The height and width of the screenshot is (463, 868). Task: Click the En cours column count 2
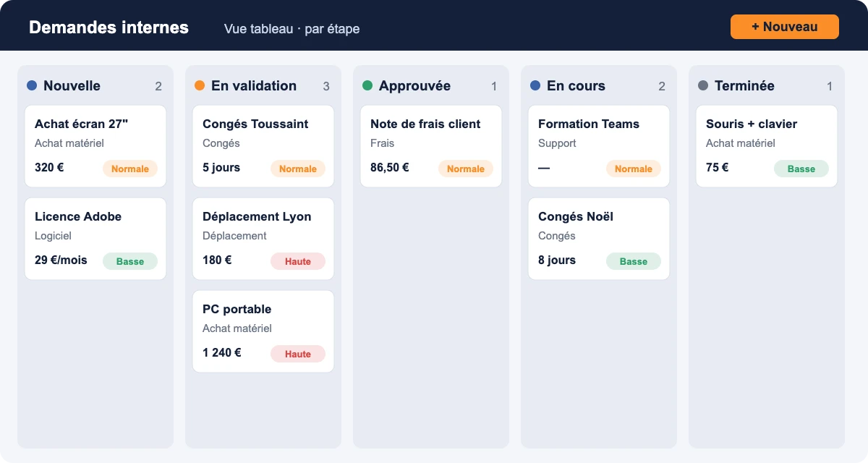pyautogui.click(x=662, y=86)
